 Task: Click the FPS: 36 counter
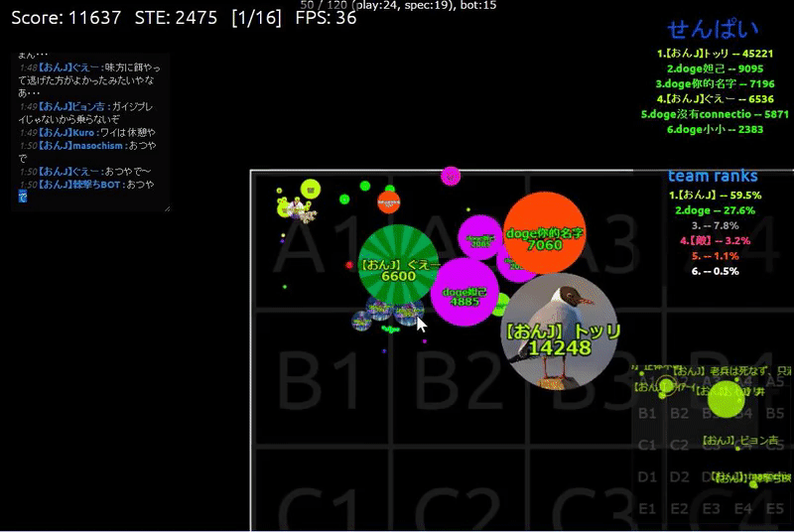point(326,18)
